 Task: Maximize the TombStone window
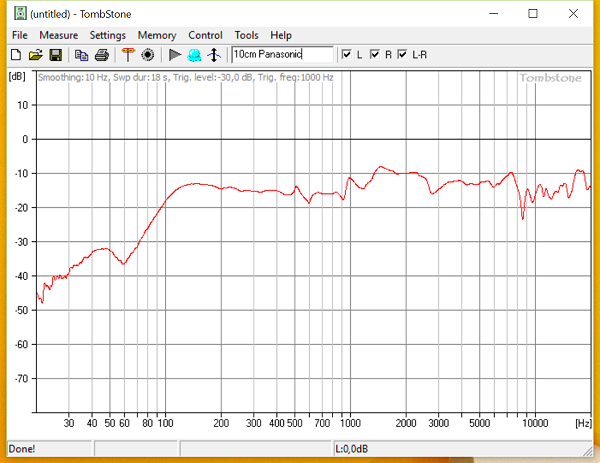click(533, 14)
